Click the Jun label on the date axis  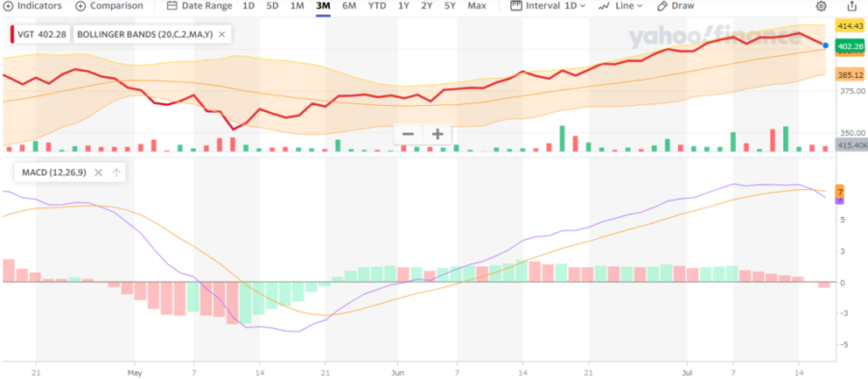pos(397,372)
